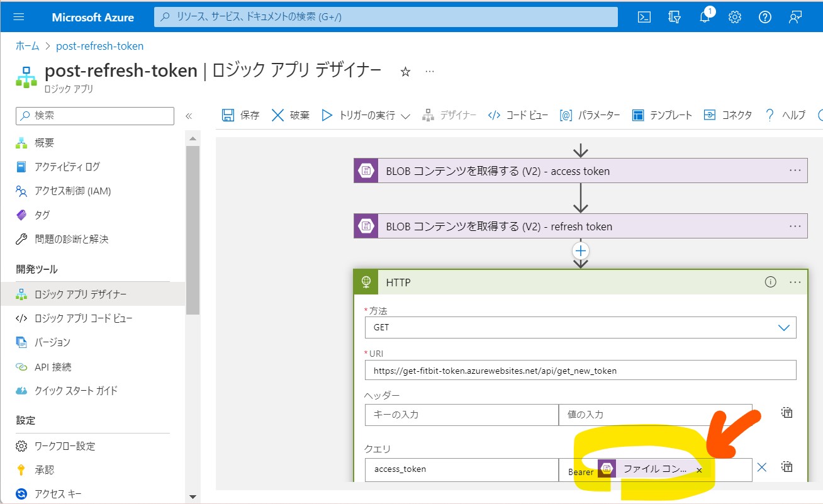Select ロジック アプリ デザイナー in the sidebar

[92, 294]
